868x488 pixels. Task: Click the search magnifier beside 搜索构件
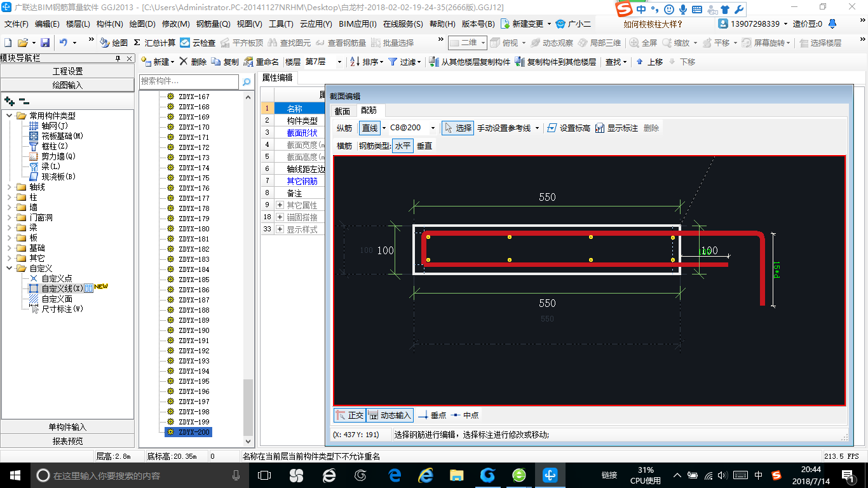(x=247, y=82)
